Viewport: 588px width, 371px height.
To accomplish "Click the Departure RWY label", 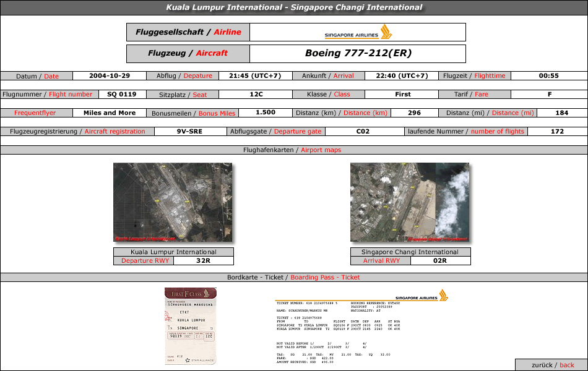I will tap(144, 261).
